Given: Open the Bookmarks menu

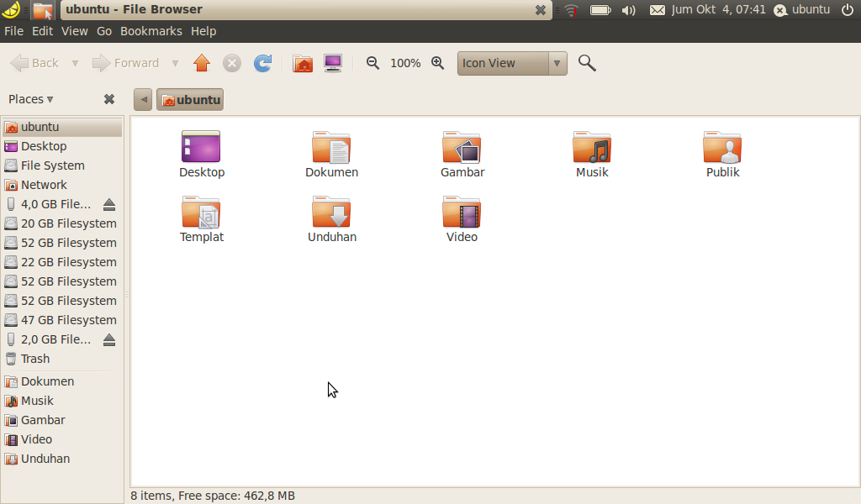Looking at the screenshot, I should point(151,31).
